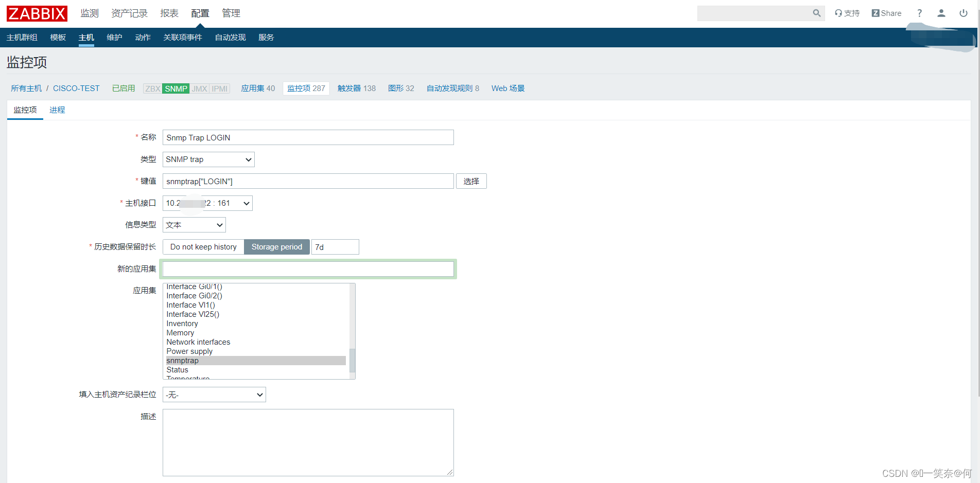Screen dimensions: 980x483
Task: Open the 报表 menu
Action: point(169,13)
